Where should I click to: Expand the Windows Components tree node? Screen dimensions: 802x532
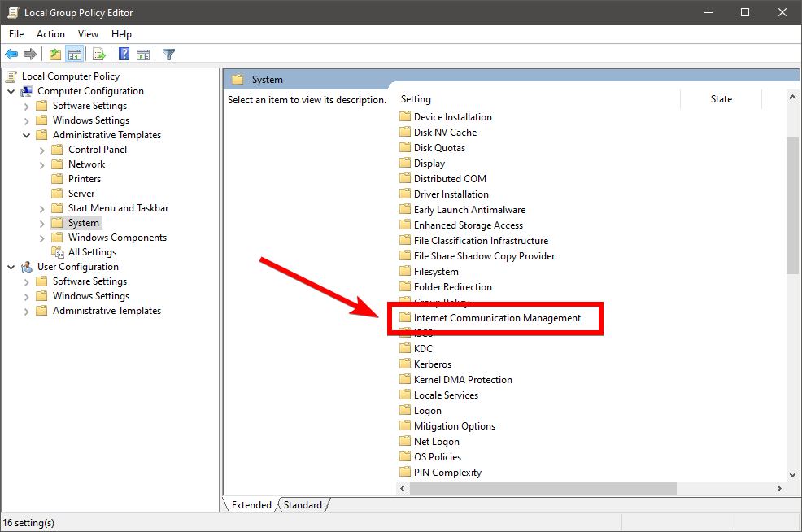pyautogui.click(x=42, y=238)
